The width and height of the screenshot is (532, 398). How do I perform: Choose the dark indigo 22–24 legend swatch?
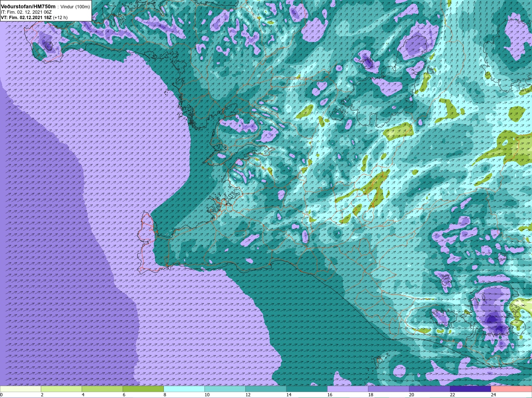coord(470,389)
